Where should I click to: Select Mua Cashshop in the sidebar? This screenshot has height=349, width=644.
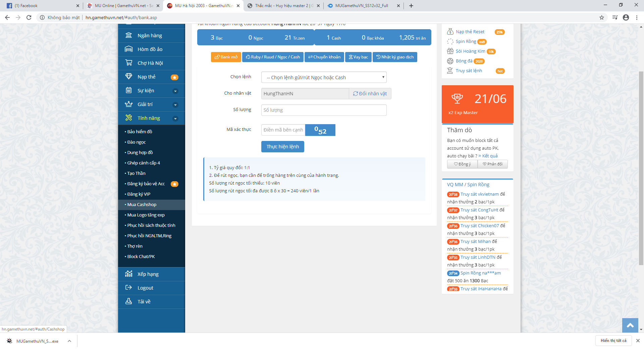[142, 205]
